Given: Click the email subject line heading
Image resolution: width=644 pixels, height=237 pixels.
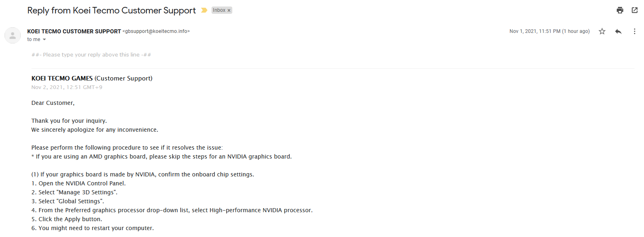Looking at the screenshot, I should pyautogui.click(x=111, y=11).
